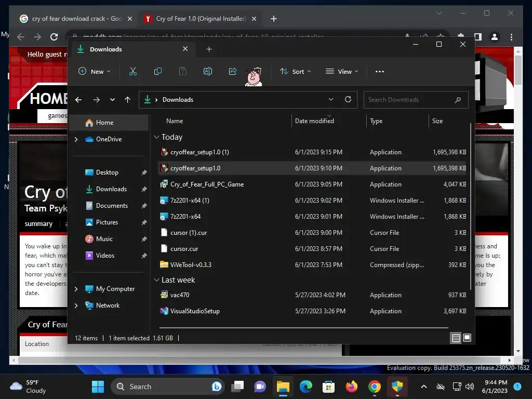532x399 pixels.
Task: Switch to cry of fear Google tab
Action: [x=75, y=19]
